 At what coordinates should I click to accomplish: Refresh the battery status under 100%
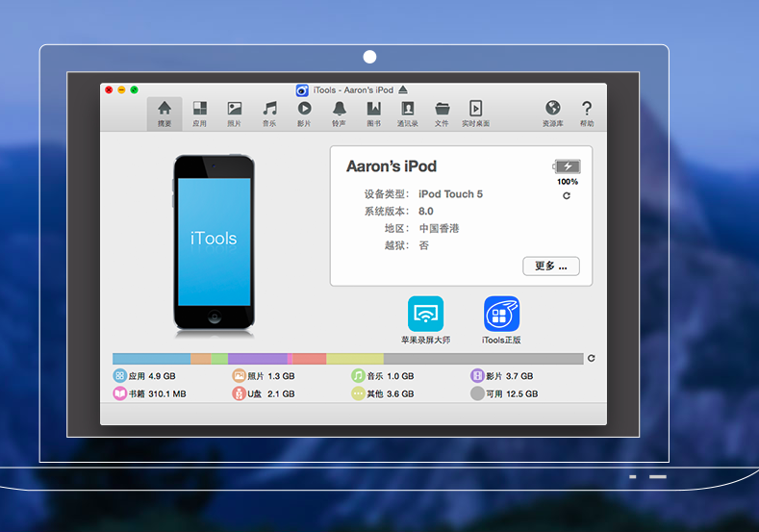pyautogui.click(x=567, y=195)
